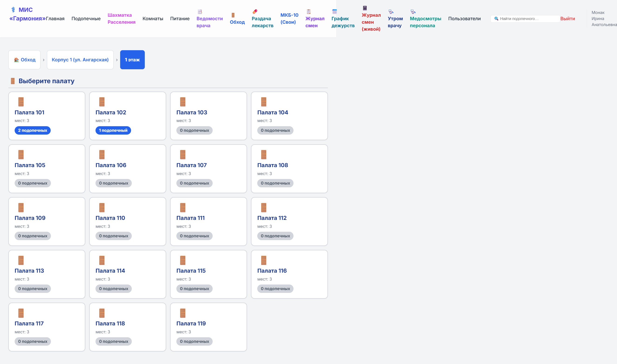Open Журнал смен (живой)
Image resolution: width=617 pixels, height=364 pixels.
point(371,22)
